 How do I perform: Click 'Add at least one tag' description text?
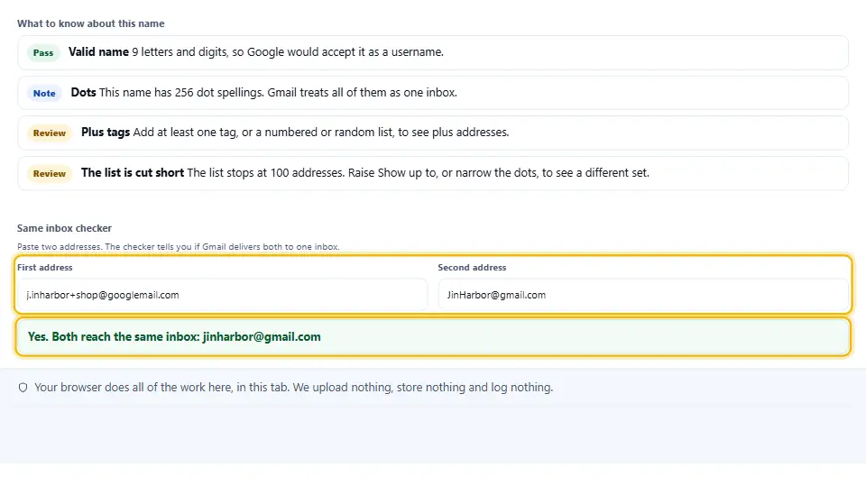tap(321, 132)
